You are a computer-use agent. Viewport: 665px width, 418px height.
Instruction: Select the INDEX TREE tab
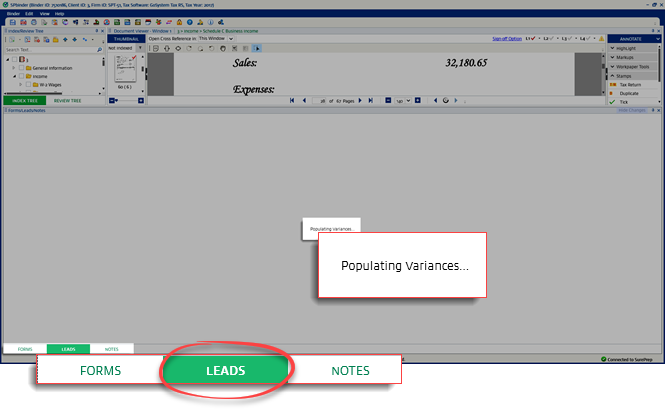click(25, 100)
